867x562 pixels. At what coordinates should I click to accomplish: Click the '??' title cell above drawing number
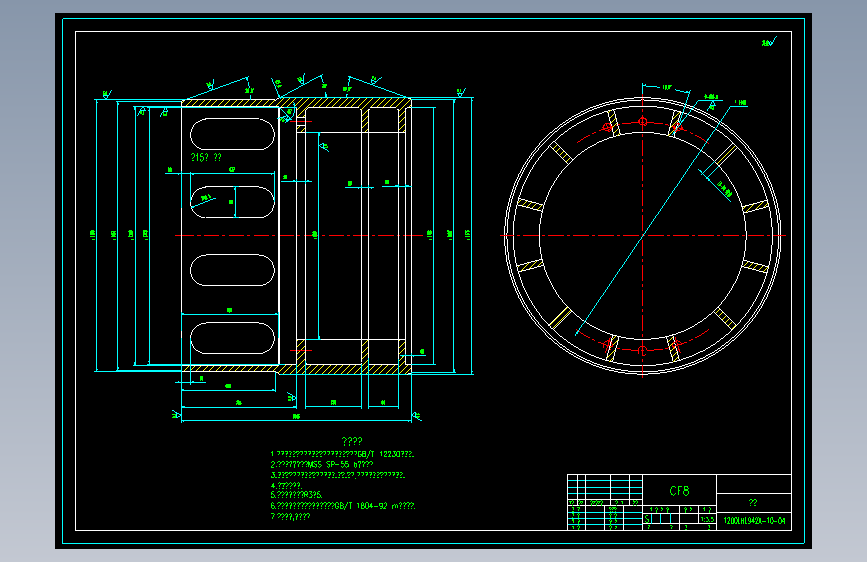click(753, 503)
